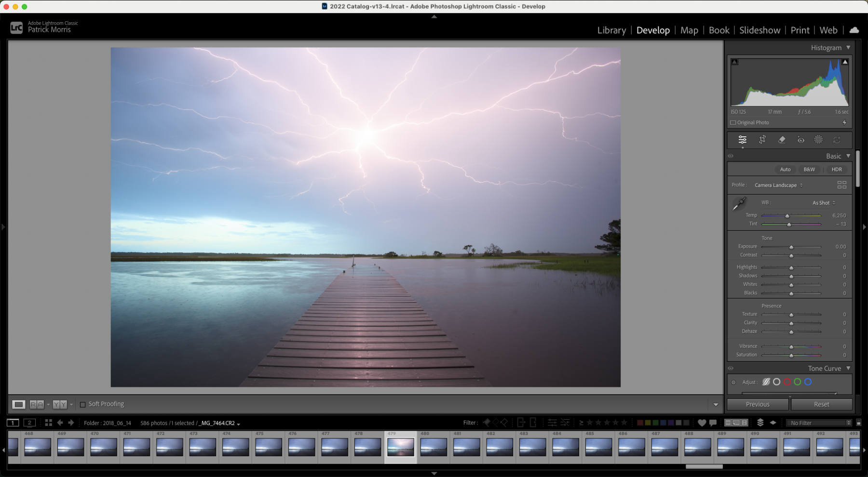Select the Red Eye Correction tool

click(x=800, y=140)
